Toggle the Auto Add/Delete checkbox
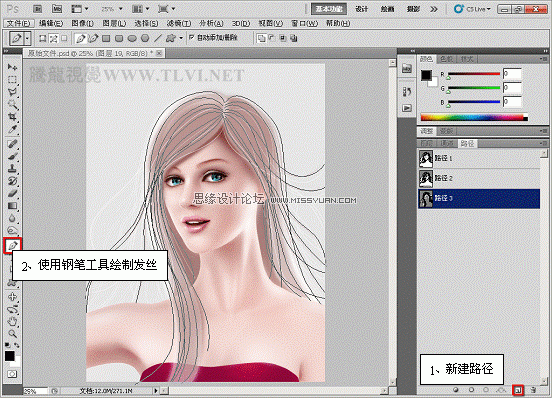The width and height of the screenshot is (552, 398). pos(191,37)
